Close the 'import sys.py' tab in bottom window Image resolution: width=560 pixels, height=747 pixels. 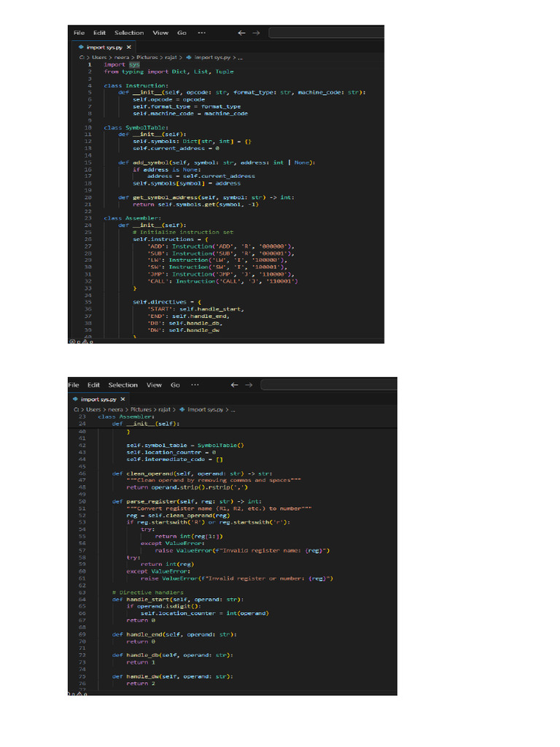pyautogui.click(x=122, y=399)
